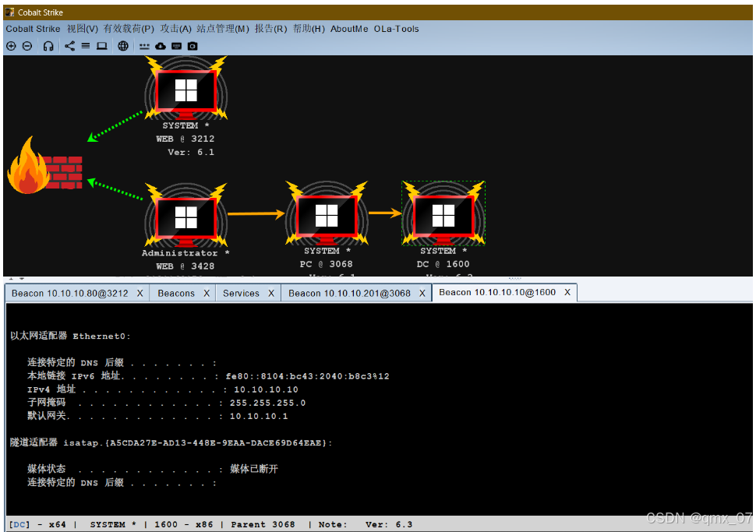Click Parent 3068 in the status bar
This screenshot has height=532, width=756.
pos(263,524)
